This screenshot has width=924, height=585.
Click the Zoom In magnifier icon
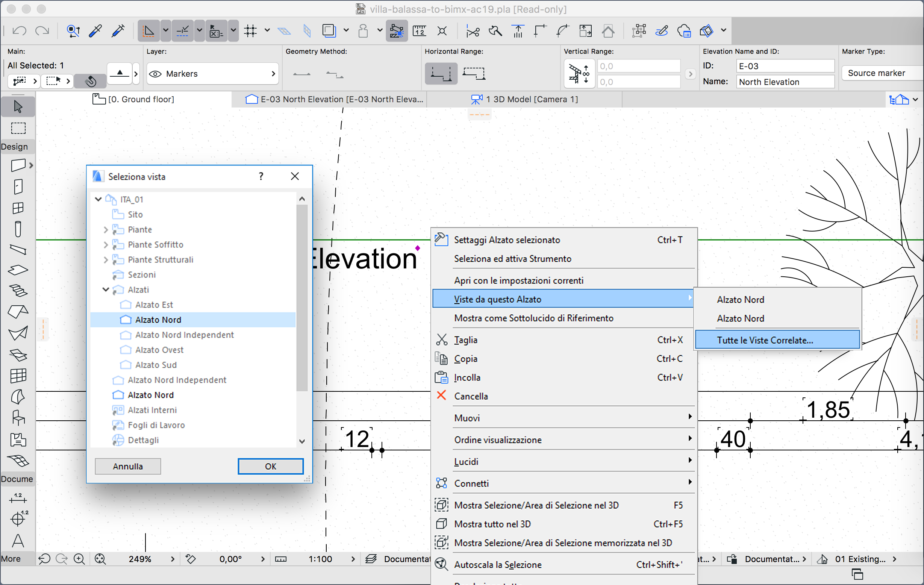[79, 559]
